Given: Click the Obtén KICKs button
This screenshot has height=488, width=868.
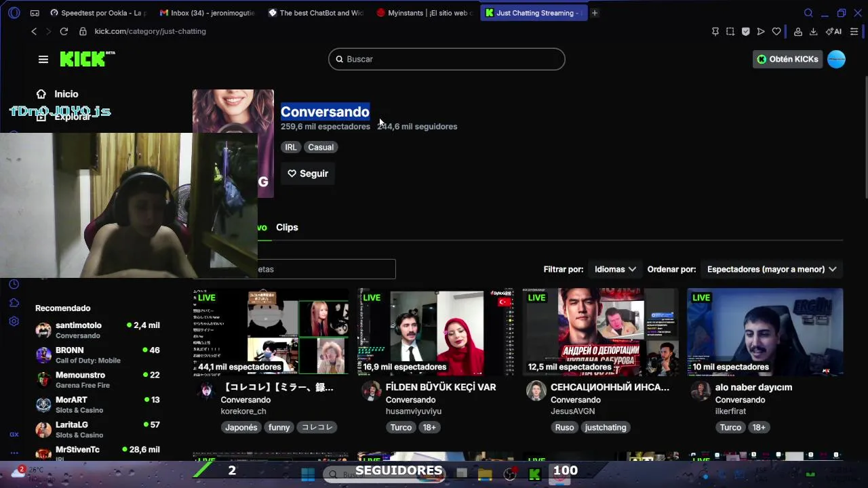Looking at the screenshot, I should point(787,59).
